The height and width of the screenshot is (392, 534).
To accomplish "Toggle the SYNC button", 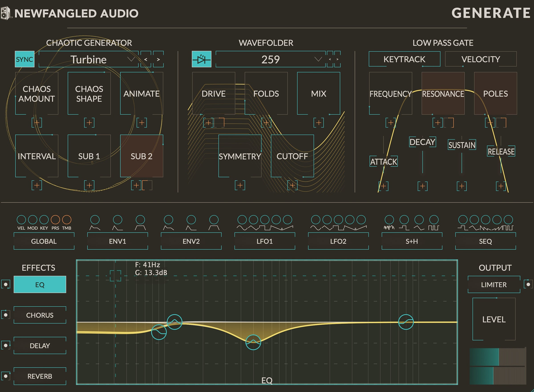I will 24,59.
